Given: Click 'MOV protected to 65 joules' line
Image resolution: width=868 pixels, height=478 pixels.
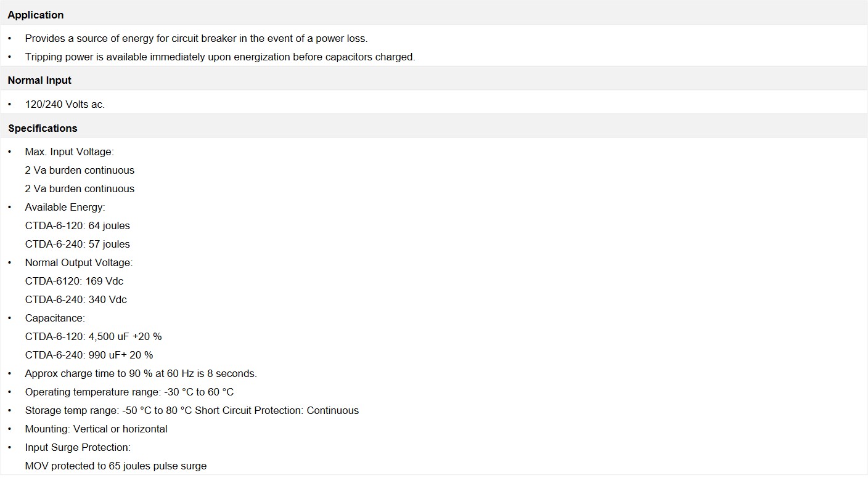Looking at the screenshot, I should (x=116, y=466).
